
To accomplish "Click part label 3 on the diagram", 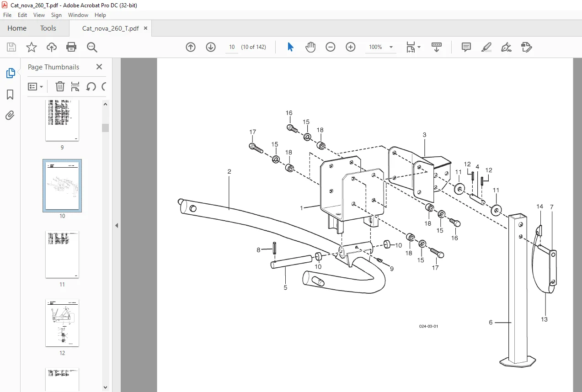I will pos(424,135).
